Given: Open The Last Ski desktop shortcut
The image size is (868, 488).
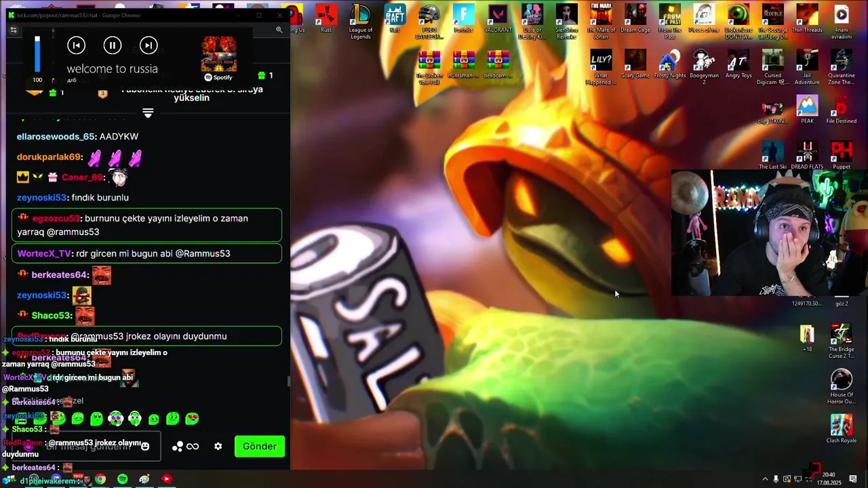Looking at the screenshot, I should click(773, 155).
